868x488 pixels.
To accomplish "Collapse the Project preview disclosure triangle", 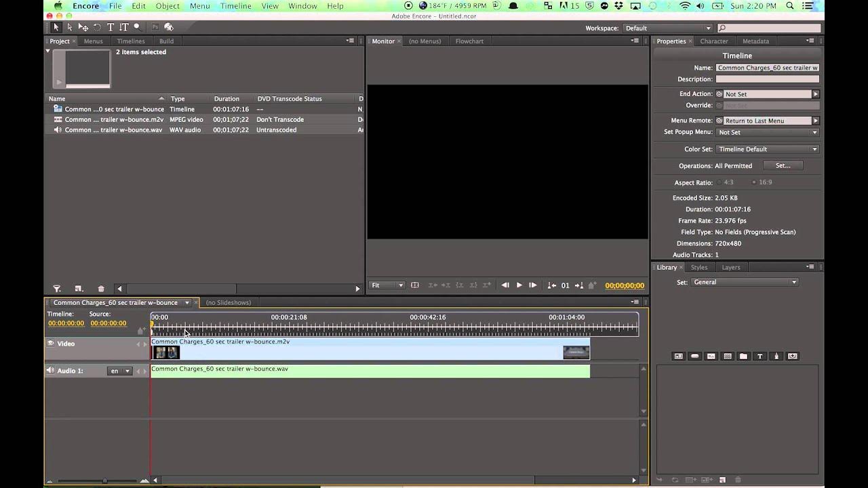I will point(48,52).
